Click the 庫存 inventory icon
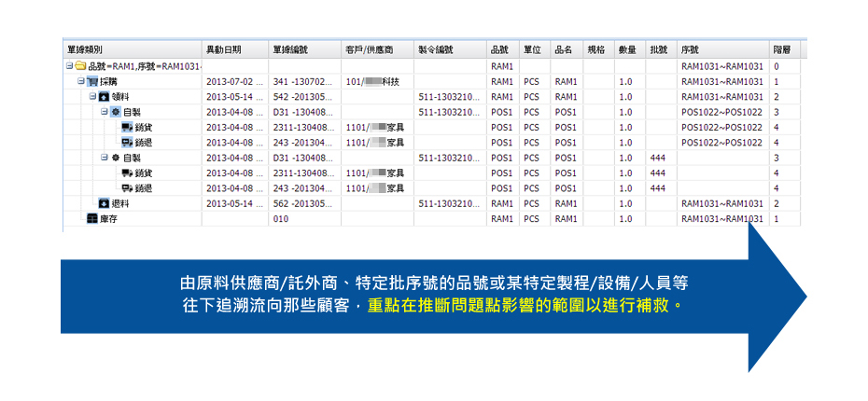 tap(91, 218)
